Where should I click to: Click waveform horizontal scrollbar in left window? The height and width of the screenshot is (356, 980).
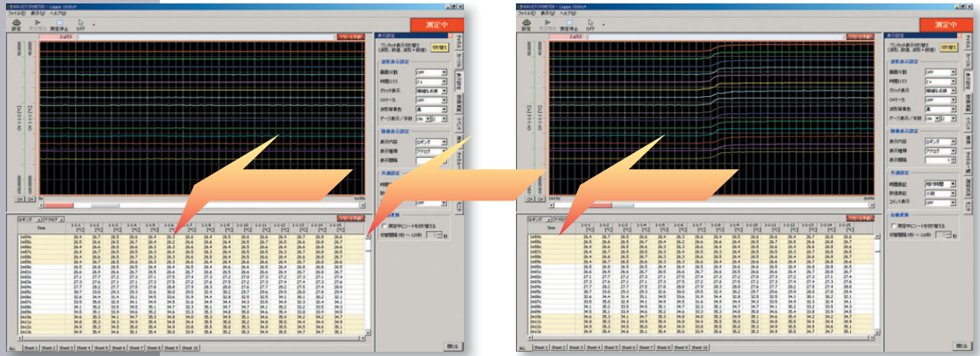click(203, 204)
